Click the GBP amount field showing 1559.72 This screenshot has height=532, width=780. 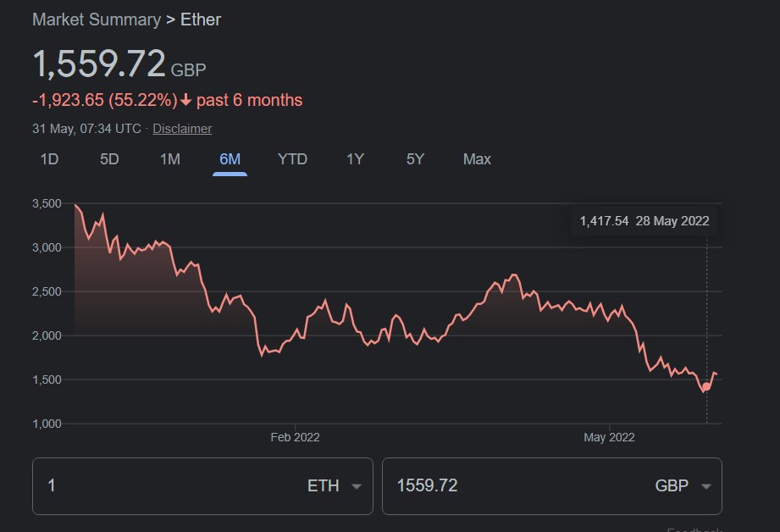click(x=508, y=486)
